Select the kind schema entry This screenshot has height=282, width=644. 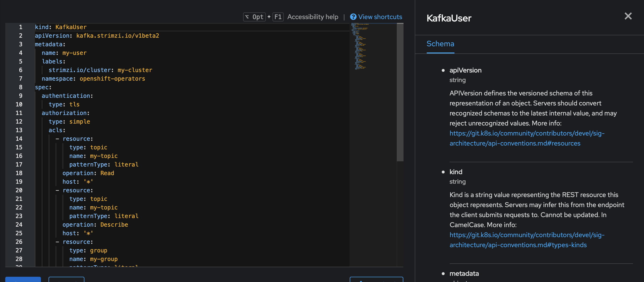455,172
